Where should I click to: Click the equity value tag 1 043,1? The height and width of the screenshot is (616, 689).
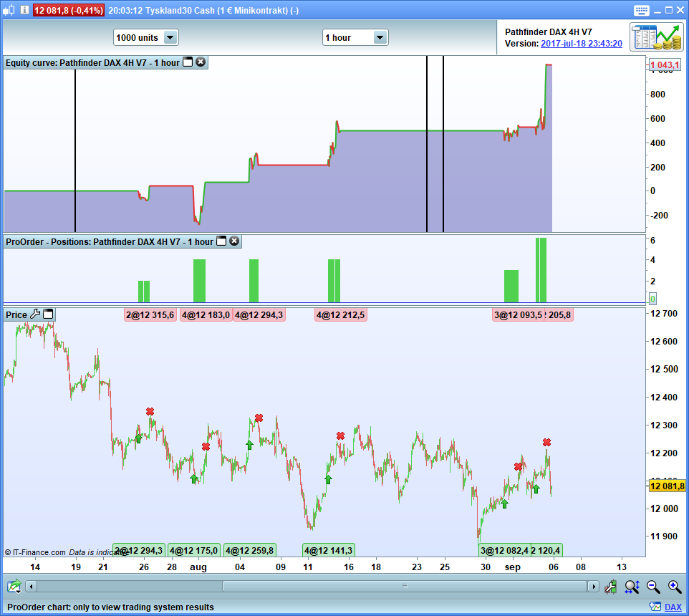tap(665, 65)
